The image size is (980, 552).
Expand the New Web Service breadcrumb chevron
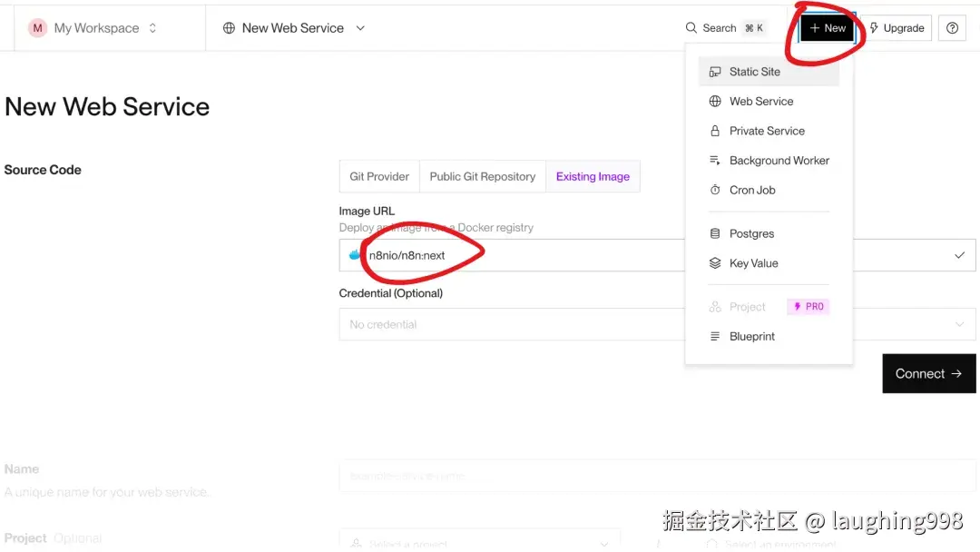(360, 28)
